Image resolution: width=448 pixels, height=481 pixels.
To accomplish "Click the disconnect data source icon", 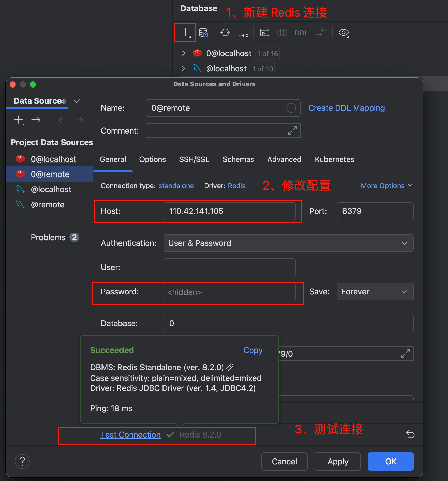I will point(243,33).
